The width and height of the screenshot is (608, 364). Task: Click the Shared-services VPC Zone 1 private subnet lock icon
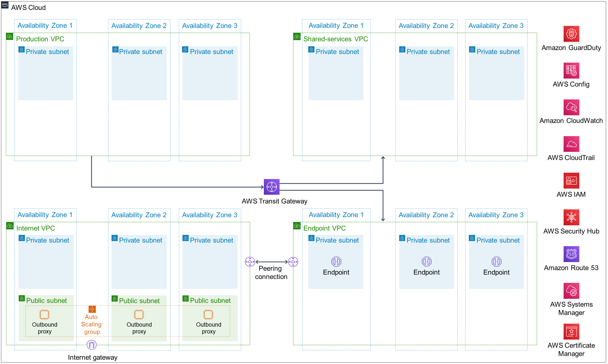[x=311, y=49]
